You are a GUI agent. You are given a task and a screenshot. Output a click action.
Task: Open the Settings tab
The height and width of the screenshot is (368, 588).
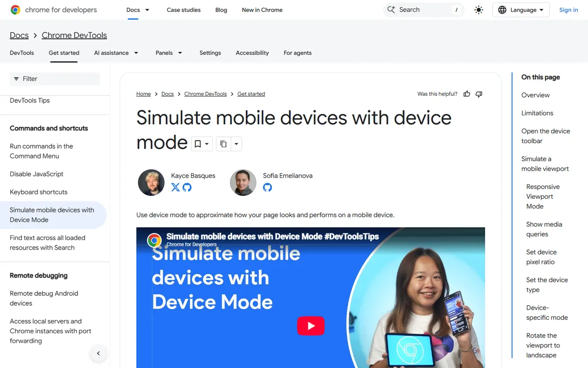click(210, 53)
